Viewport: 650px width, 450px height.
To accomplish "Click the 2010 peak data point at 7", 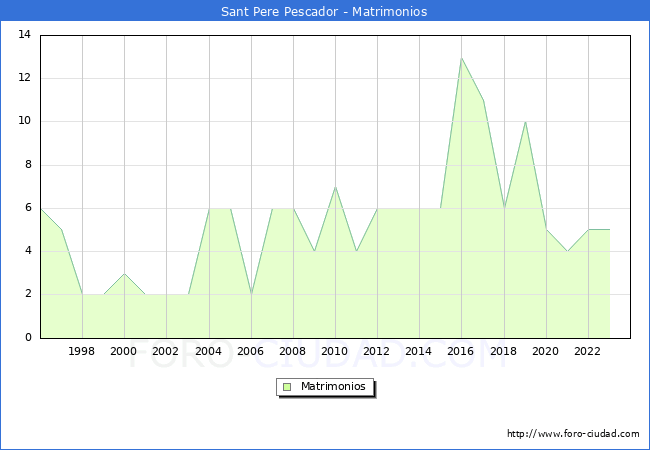I will [335, 187].
